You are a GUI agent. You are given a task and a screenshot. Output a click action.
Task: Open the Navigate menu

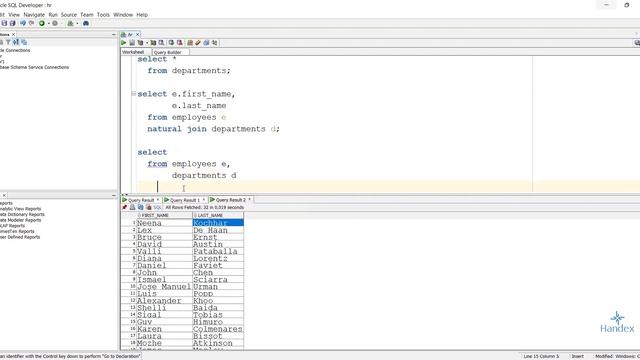click(34, 15)
